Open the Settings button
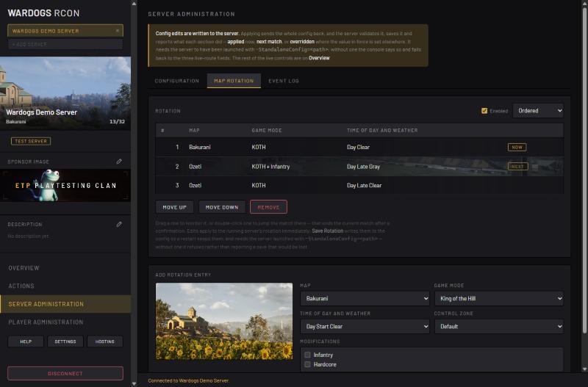The image size is (588, 387). [x=65, y=341]
